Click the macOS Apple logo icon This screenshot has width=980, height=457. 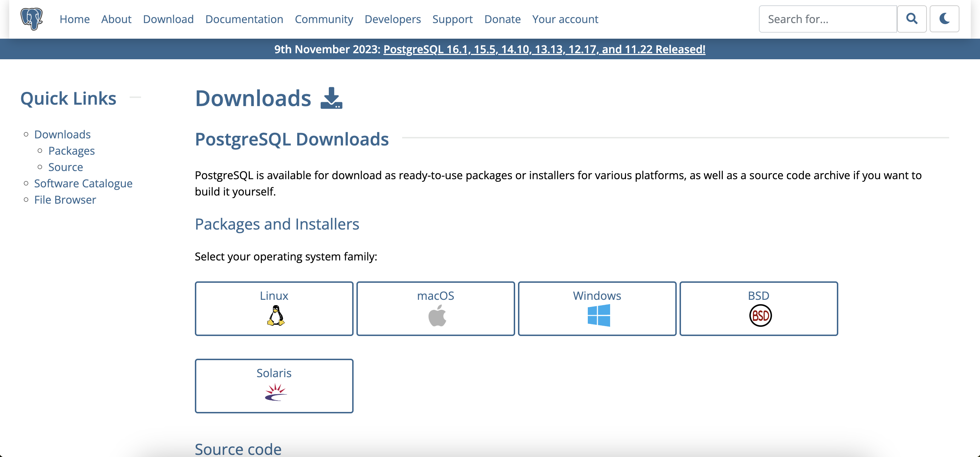437,315
